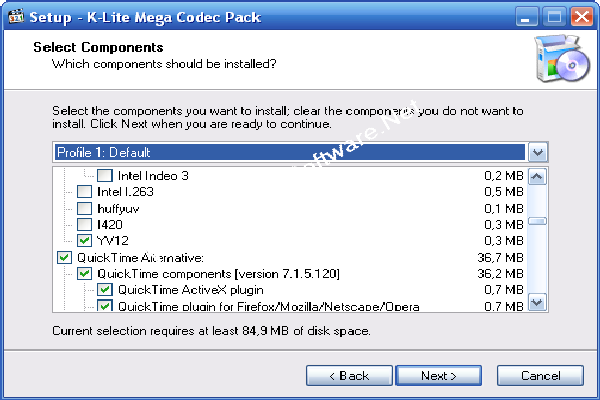600x400 pixels.
Task: Enable the huffyuv codec checkbox
Action: [x=85, y=208]
